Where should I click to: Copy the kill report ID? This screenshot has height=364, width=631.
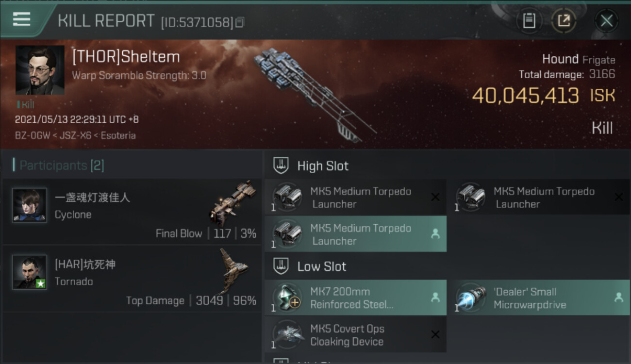click(240, 22)
